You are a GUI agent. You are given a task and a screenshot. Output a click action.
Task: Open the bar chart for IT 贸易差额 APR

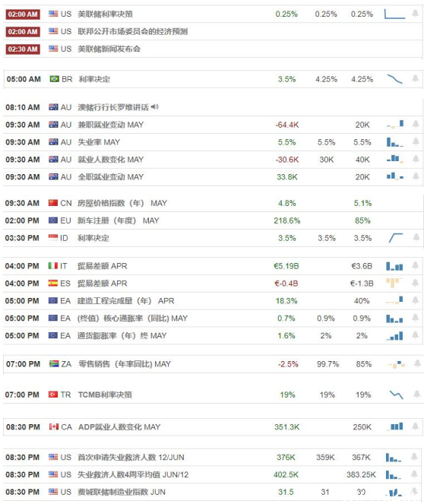(394, 266)
